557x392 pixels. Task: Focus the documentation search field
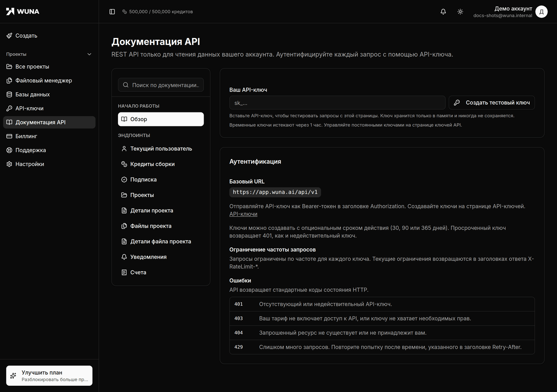[161, 85]
